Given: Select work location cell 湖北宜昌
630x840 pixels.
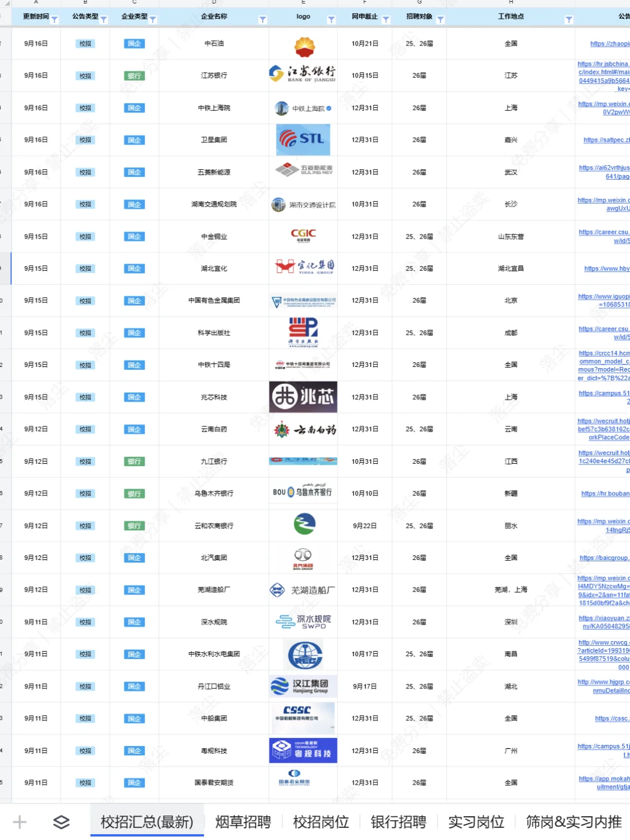Looking at the screenshot, I should [x=511, y=268].
